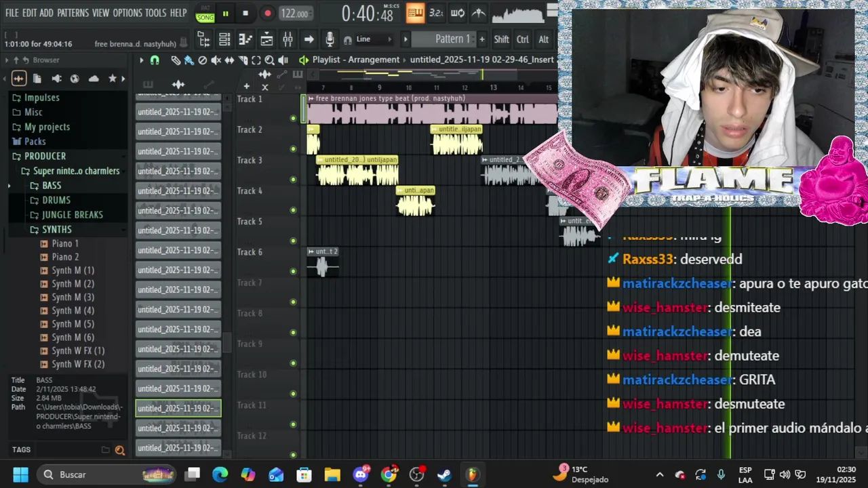This screenshot has width=868, height=488.
Task: Toggle Track 3 mute LED
Action: pyautogui.click(x=293, y=179)
